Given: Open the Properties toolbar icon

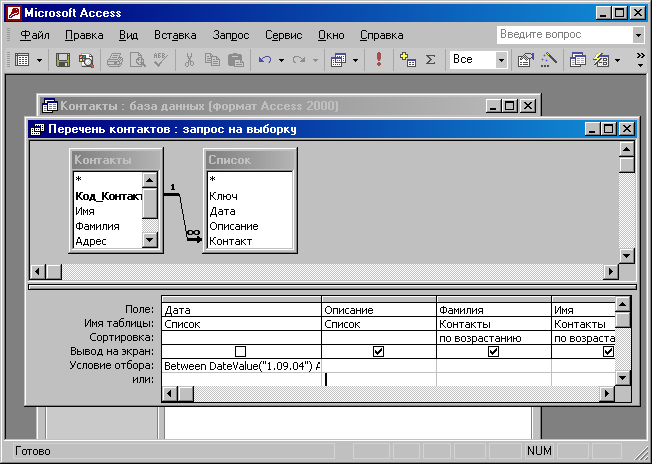Looking at the screenshot, I should tap(525, 60).
